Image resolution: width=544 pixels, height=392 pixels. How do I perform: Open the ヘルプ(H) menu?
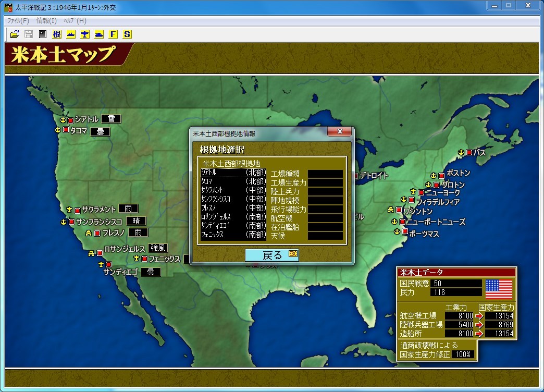point(75,20)
